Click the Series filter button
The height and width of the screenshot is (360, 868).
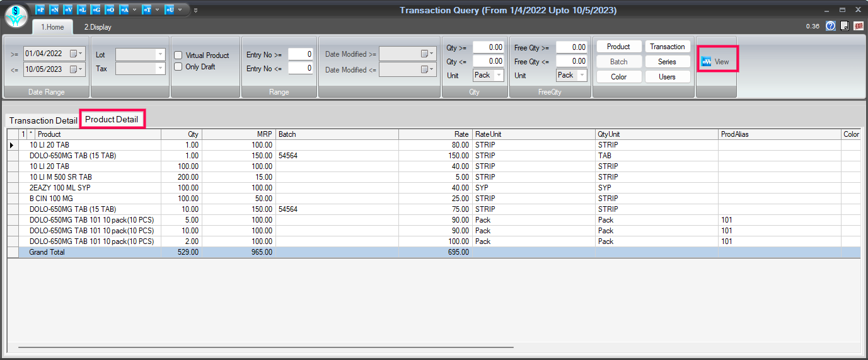tap(667, 62)
